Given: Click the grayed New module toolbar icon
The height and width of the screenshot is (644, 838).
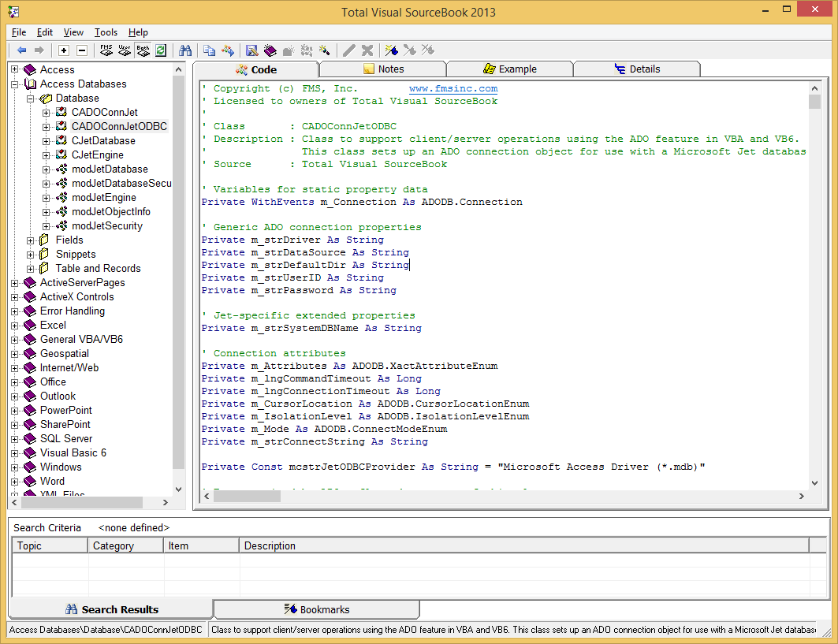Looking at the screenshot, I should (x=306, y=50).
